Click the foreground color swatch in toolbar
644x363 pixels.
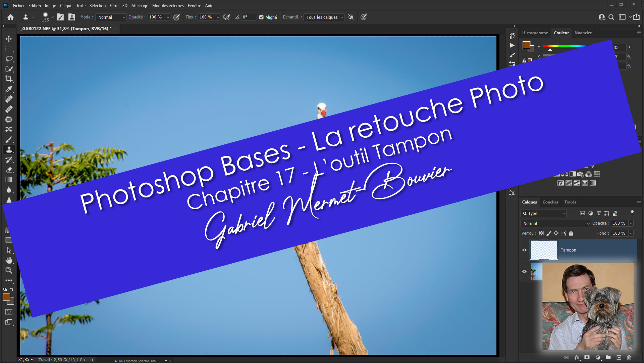[x=6, y=297]
